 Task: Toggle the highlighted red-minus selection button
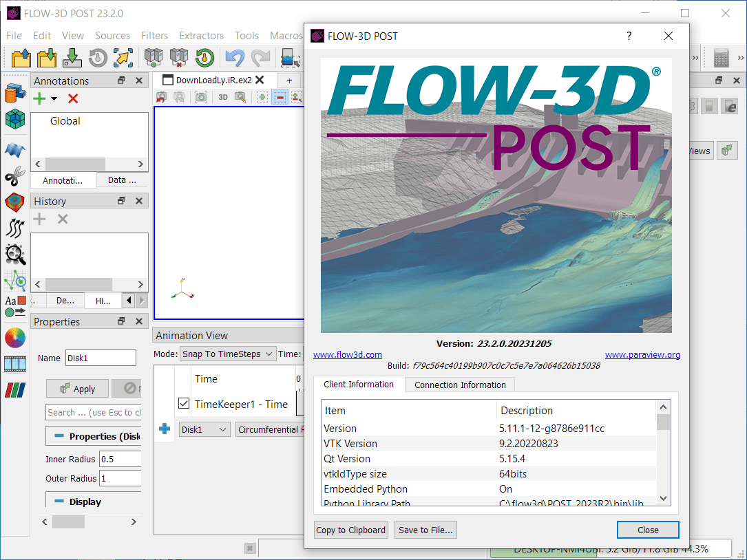pyautogui.click(x=280, y=97)
